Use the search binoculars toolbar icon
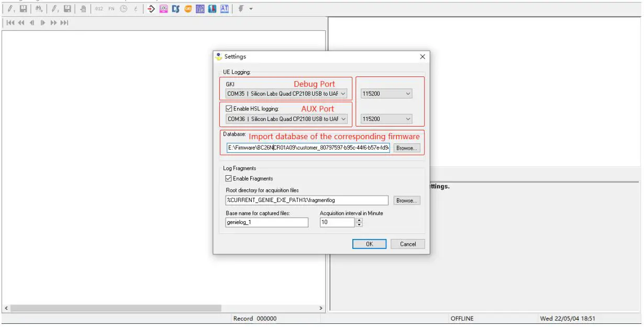The image size is (644, 327). click(38, 8)
